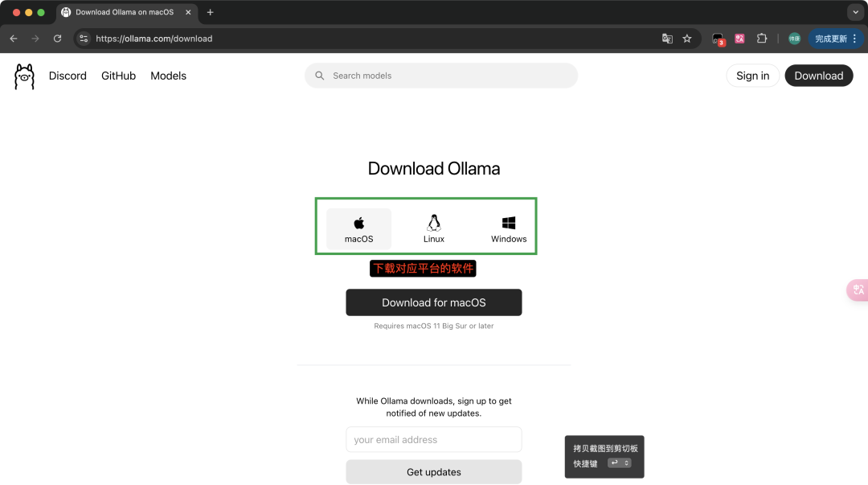This screenshot has height=485, width=868.
Task: Reload the page with refresh icon
Action: (x=58, y=39)
